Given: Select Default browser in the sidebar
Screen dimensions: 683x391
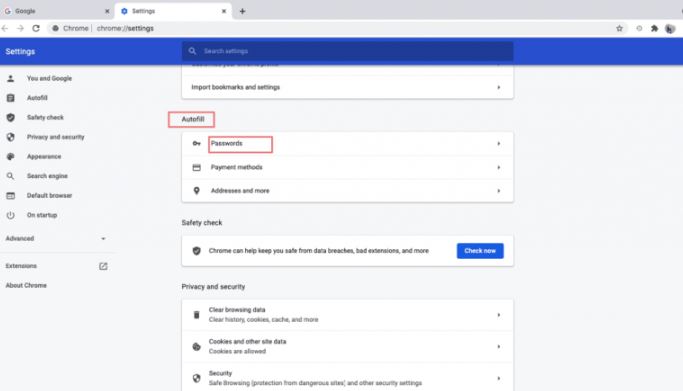Looking at the screenshot, I should (49, 196).
